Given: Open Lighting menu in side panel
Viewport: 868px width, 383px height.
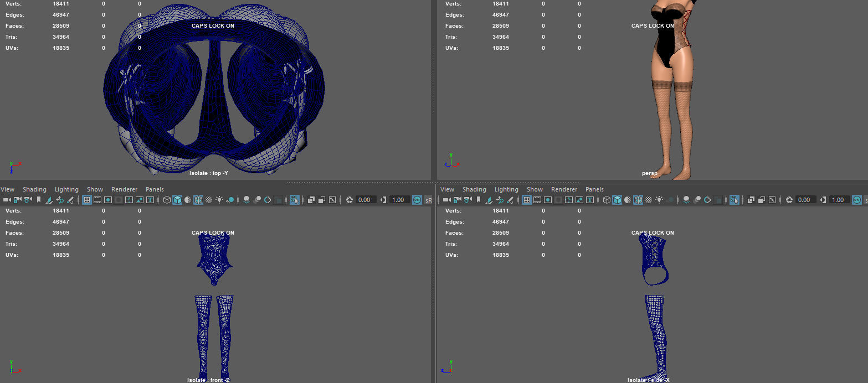Looking at the screenshot, I should pos(506,189).
